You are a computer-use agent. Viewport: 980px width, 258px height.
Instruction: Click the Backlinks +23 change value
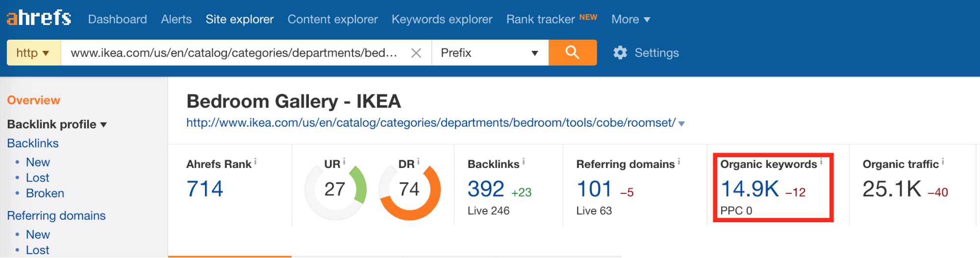tap(521, 192)
